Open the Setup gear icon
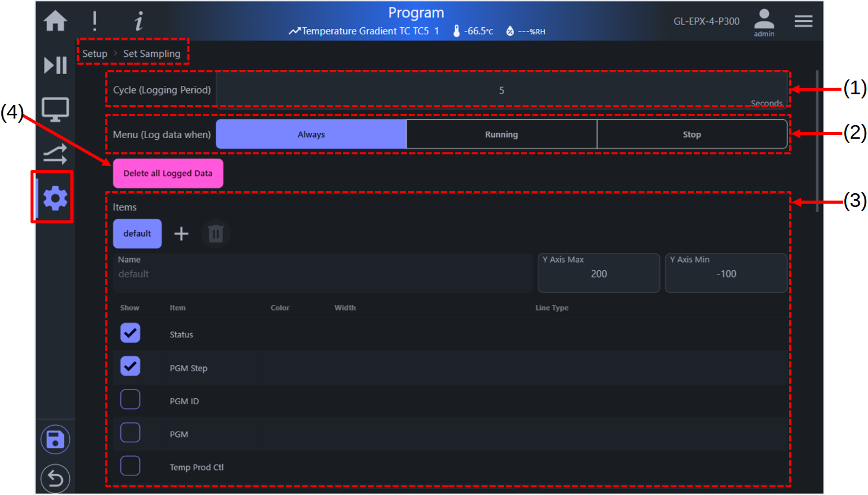 [55, 198]
